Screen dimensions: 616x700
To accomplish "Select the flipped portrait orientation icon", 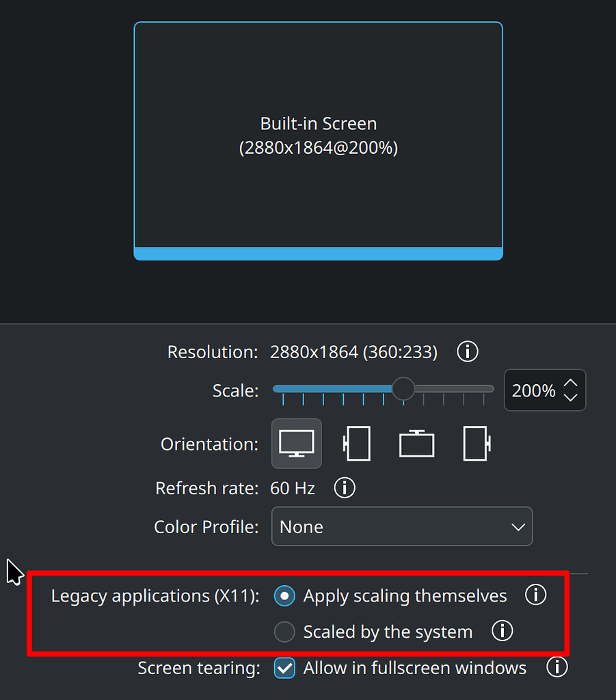I will click(x=476, y=443).
